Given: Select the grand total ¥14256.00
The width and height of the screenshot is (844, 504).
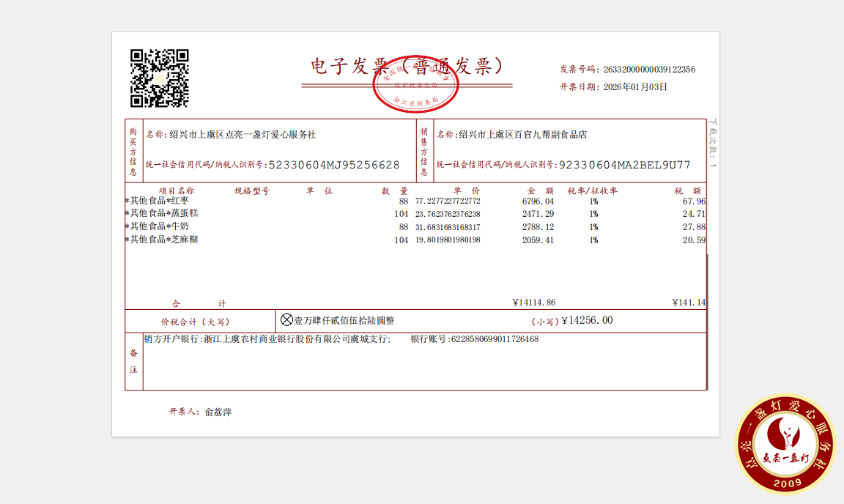Looking at the screenshot, I should [x=586, y=320].
